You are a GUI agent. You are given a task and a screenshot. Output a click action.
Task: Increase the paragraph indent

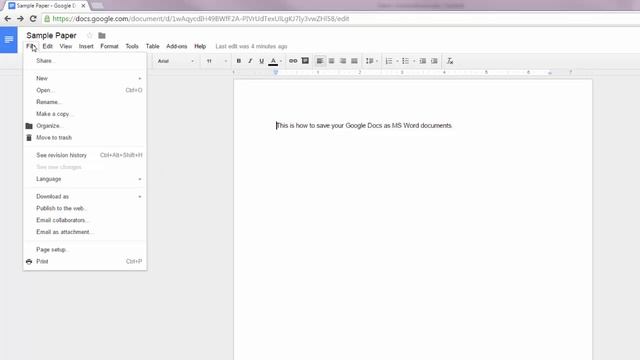pyautogui.click(x=434, y=61)
